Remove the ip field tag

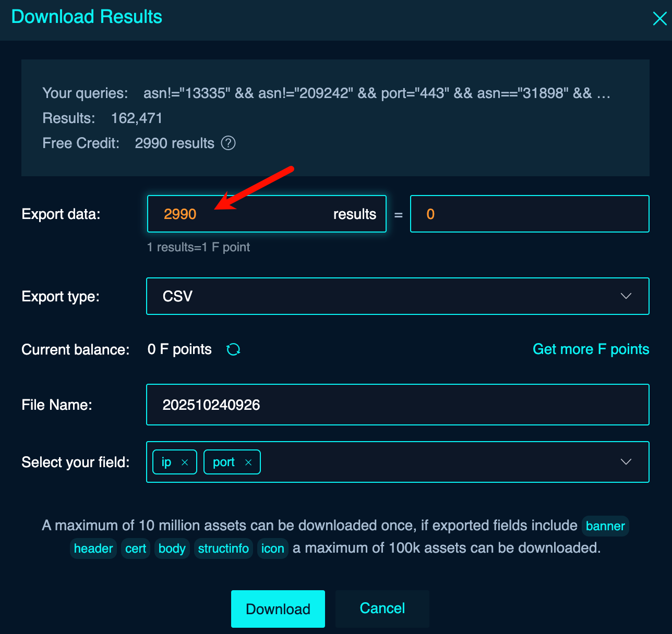[x=185, y=462]
